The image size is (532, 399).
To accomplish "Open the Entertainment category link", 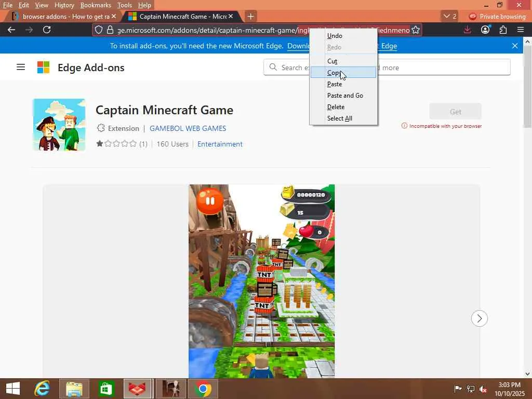I will coord(220,144).
